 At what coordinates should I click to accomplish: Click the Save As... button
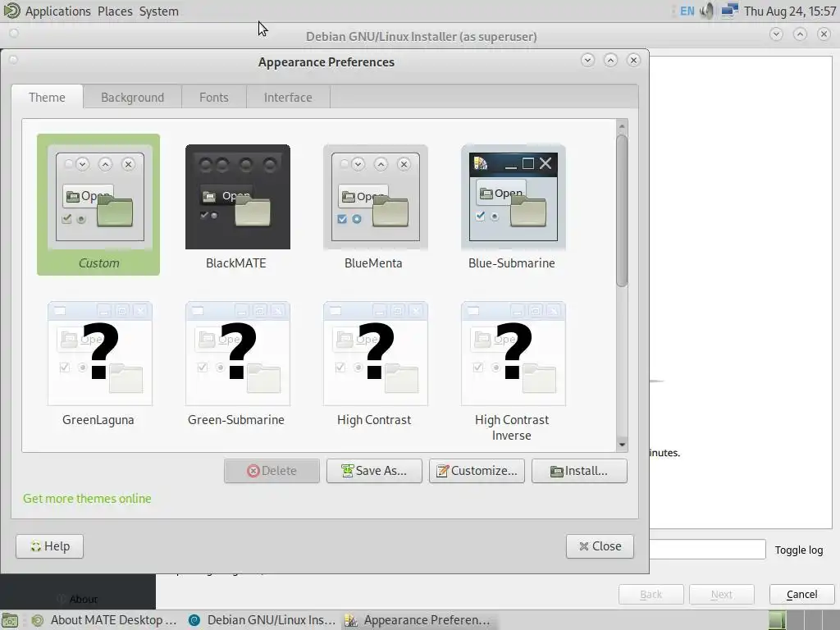tap(374, 470)
